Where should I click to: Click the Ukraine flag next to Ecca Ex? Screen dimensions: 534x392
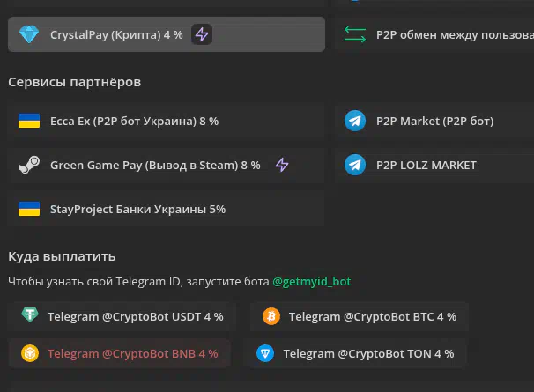[x=29, y=121]
